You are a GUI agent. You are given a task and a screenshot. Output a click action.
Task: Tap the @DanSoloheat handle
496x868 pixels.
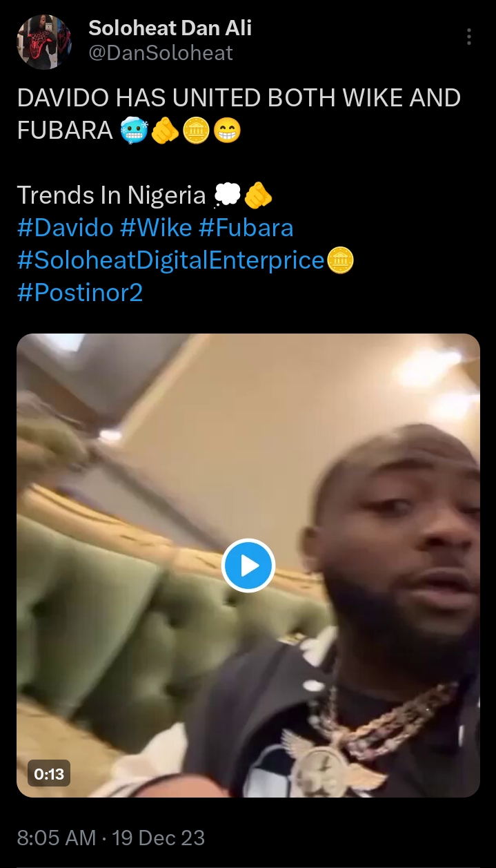click(161, 52)
